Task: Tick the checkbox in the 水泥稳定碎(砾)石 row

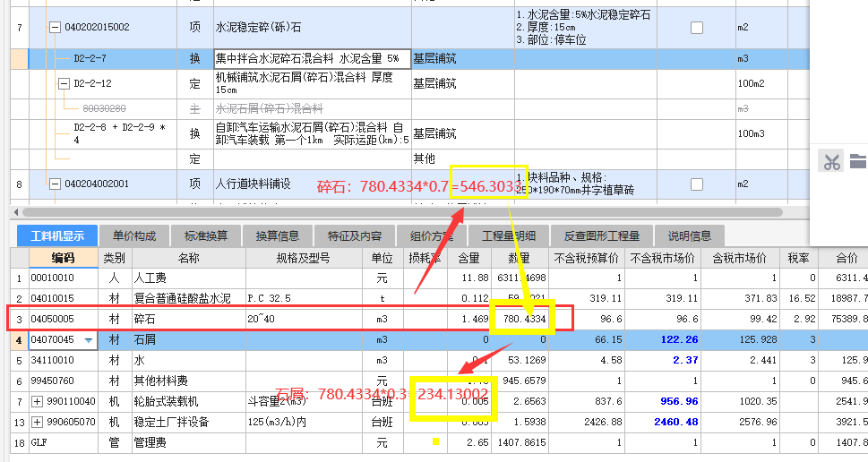Action: pyautogui.click(x=696, y=27)
